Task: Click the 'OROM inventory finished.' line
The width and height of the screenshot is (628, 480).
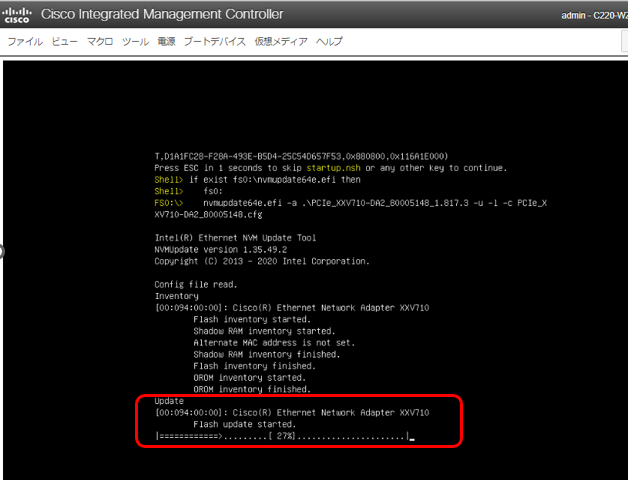Action: 252,389
